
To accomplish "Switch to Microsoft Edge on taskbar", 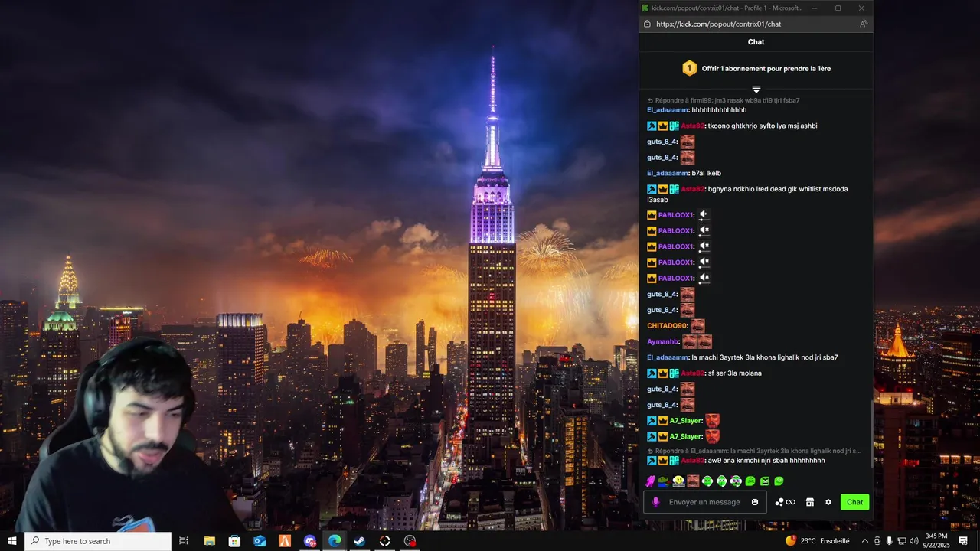I will click(x=335, y=541).
